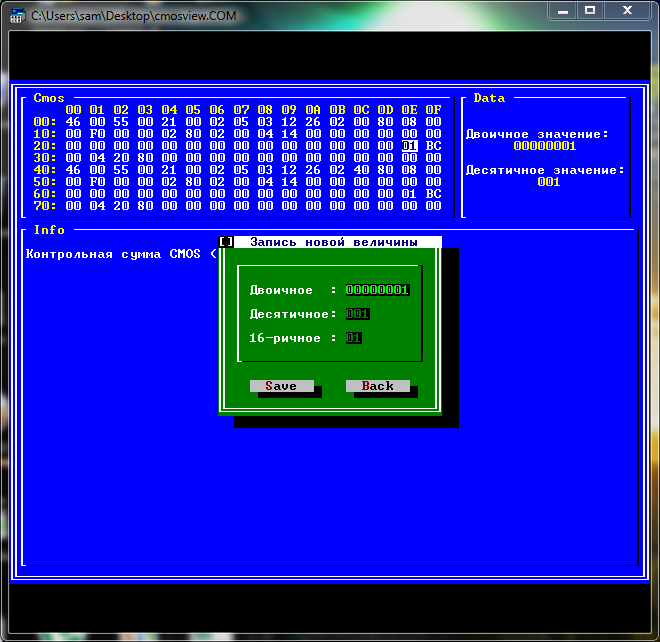The image size is (660, 642).
Task: Click column header 0F in Cmos table
Action: [434, 110]
